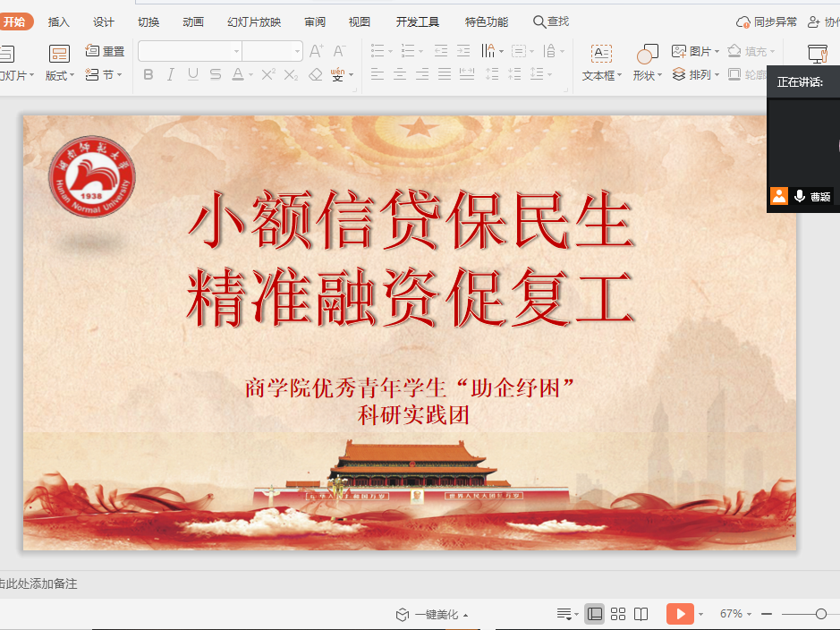Click the presentation screen icon at ribbon right
The height and width of the screenshot is (630, 840).
[x=818, y=54]
